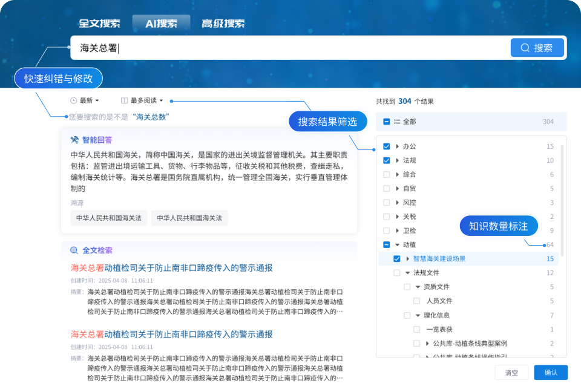
Task: Click the 全文检索 magnifier icon
Action: [x=74, y=250]
